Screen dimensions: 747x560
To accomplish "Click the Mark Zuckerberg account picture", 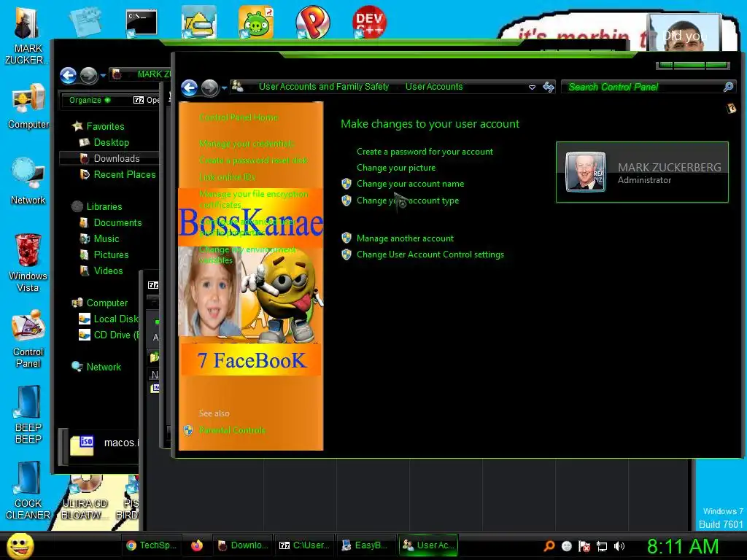I will click(586, 172).
